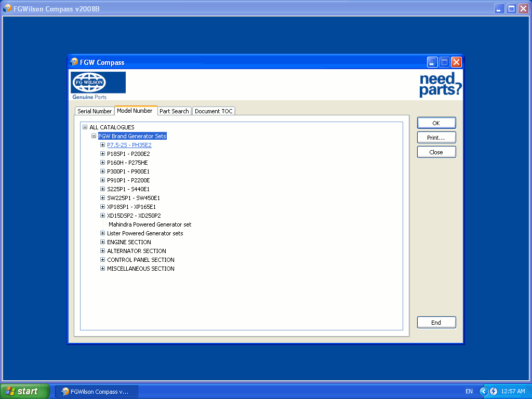Screen dimensions: 532x399
Task: Expand the ENGINE SECTION node
Action: coord(102,242)
